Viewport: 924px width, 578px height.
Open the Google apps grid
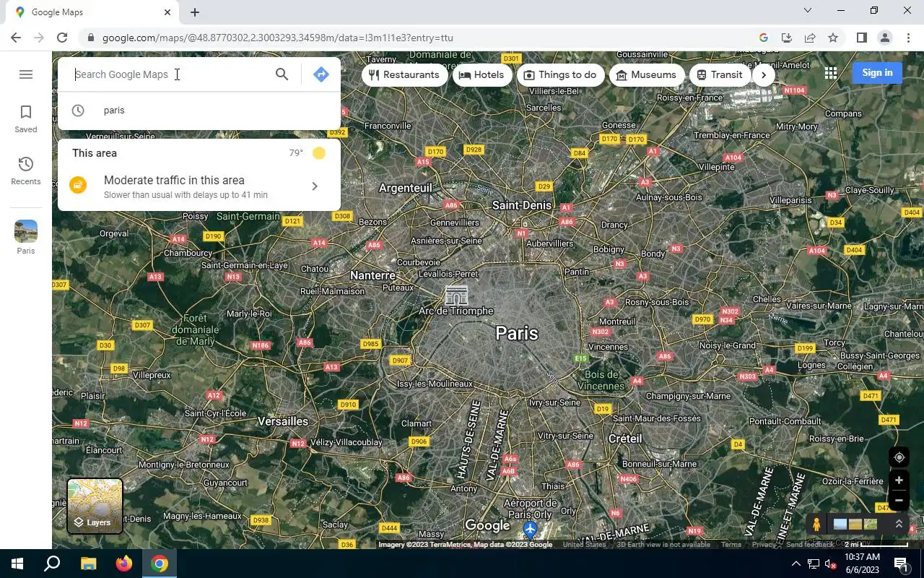[x=831, y=73]
